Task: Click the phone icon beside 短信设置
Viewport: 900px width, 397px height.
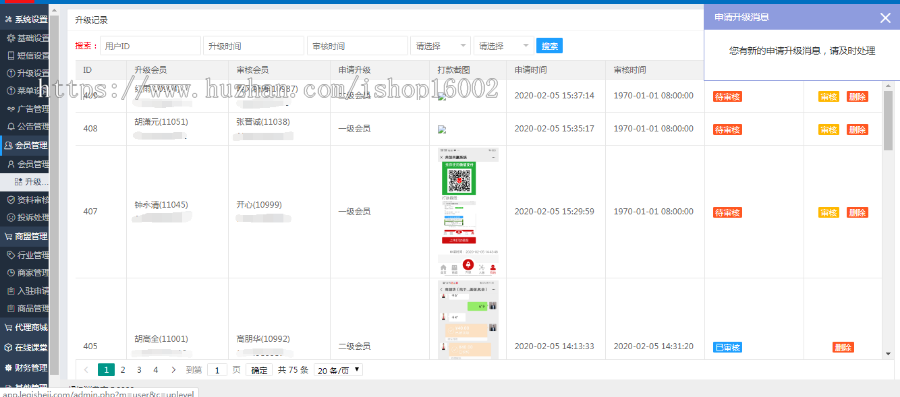Action: [x=10, y=56]
